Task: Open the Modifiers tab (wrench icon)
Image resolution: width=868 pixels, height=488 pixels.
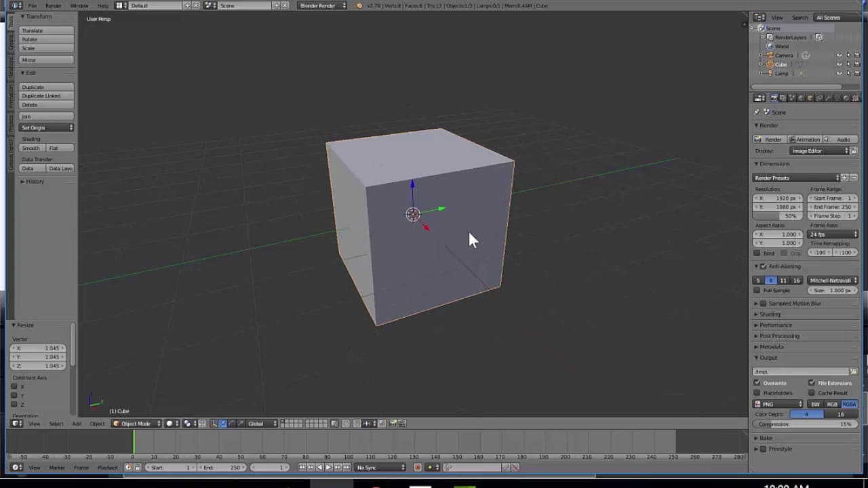Action: (x=827, y=98)
